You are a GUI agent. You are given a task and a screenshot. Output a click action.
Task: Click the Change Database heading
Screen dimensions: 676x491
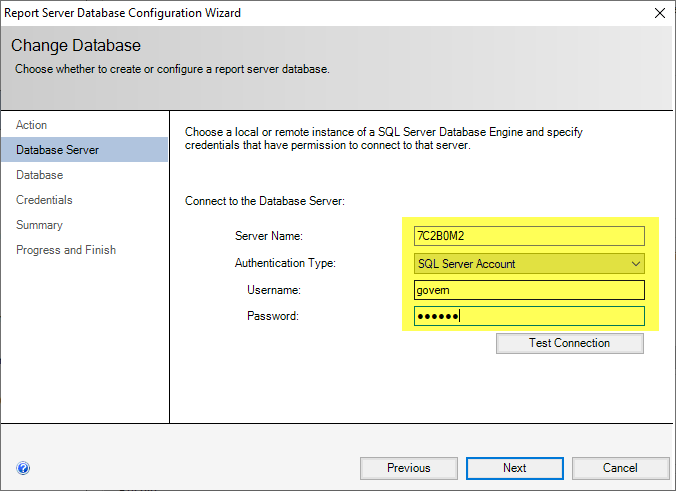[x=76, y=46]
